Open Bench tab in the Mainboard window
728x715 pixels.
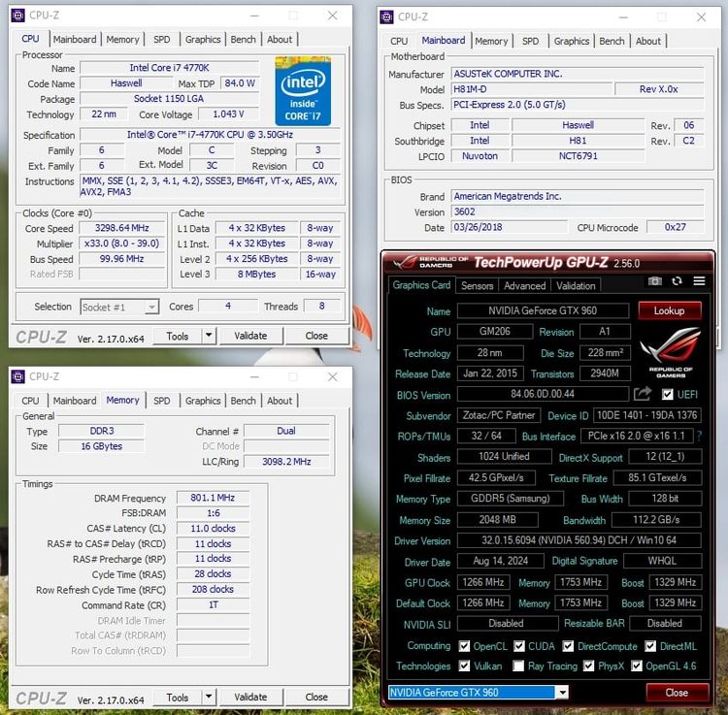pos(612,42)
